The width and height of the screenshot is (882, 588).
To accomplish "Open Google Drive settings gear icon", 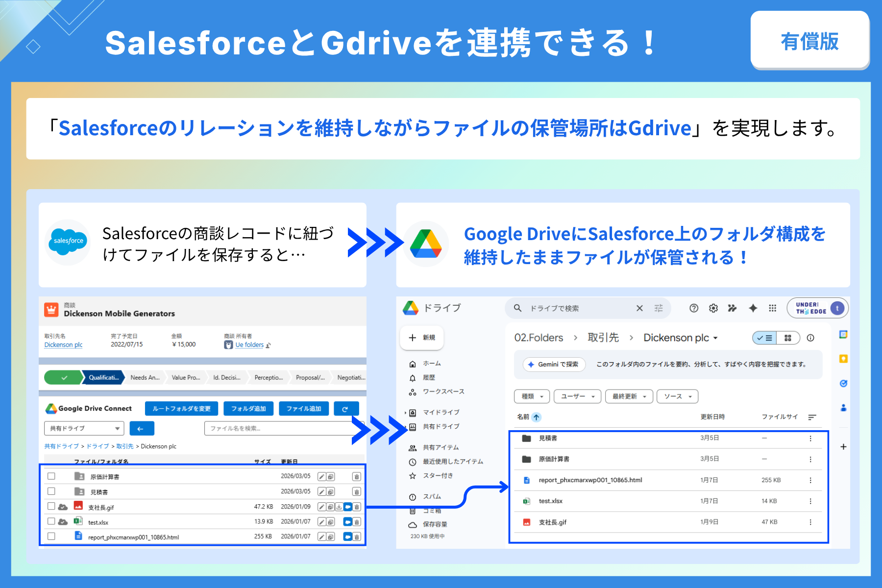I will [x=713, y=308].
